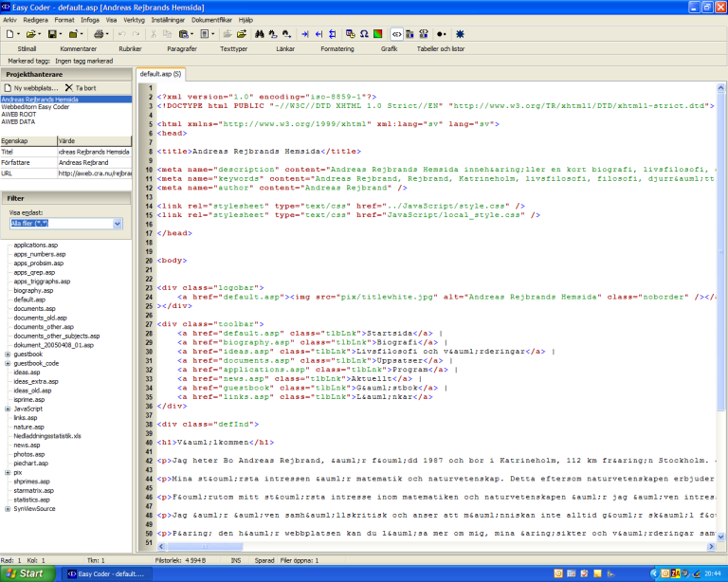728x582 pixels.
Task: Select starmatrix.asp in file list
Action: [34, 491]
